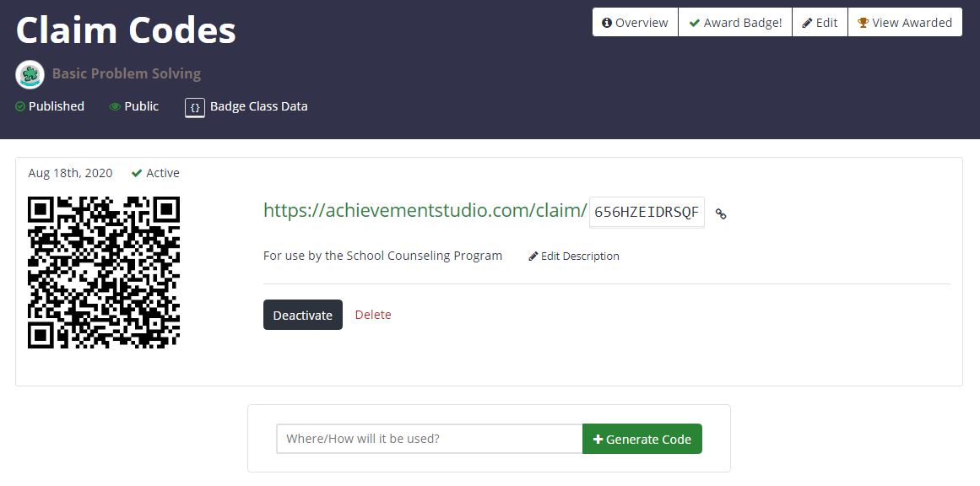Open the Edit badge button
980x486 pixels.
[820, 23]
